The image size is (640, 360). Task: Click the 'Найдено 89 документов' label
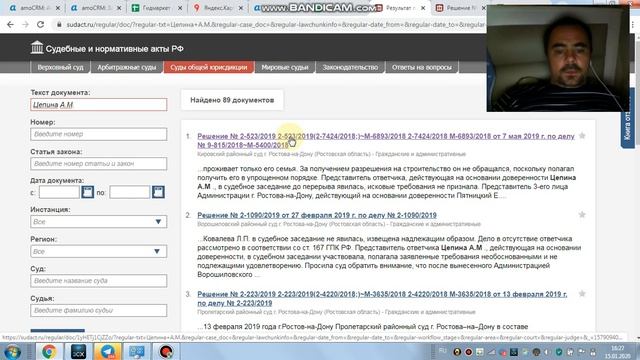coord(232,100)
